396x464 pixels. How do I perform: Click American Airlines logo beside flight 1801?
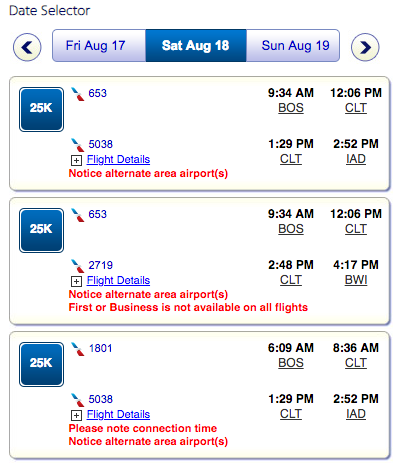click(78, 349)
